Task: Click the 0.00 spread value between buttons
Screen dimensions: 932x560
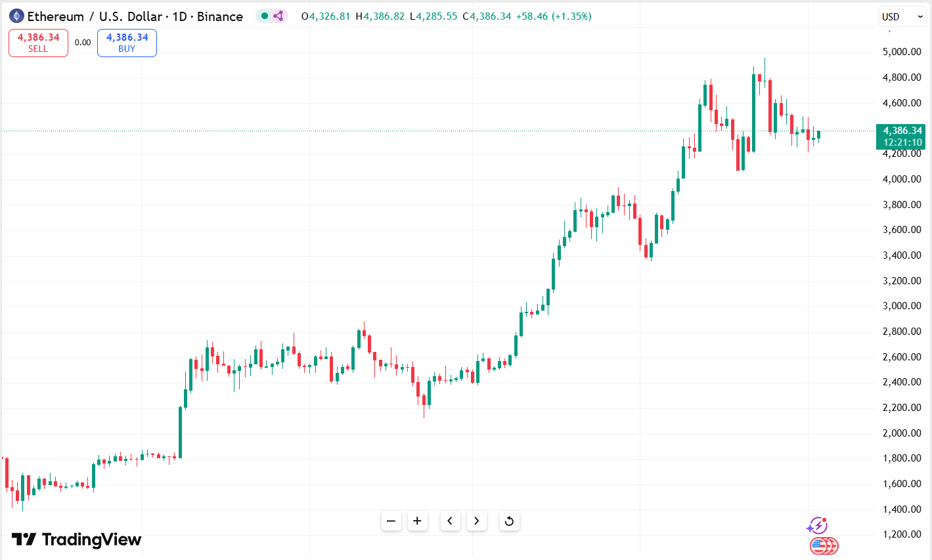Action: click(x=82, y=41)
